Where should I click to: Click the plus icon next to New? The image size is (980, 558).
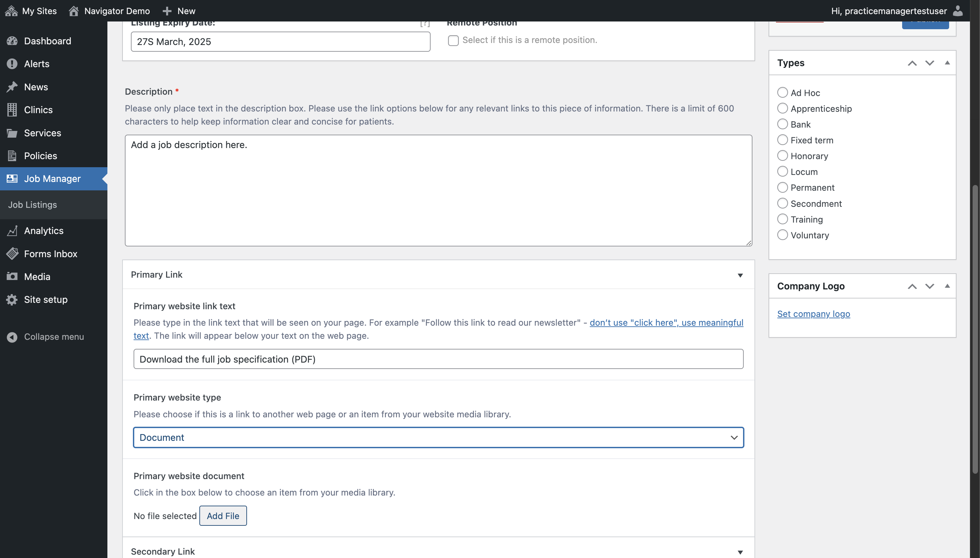point(167,11)
